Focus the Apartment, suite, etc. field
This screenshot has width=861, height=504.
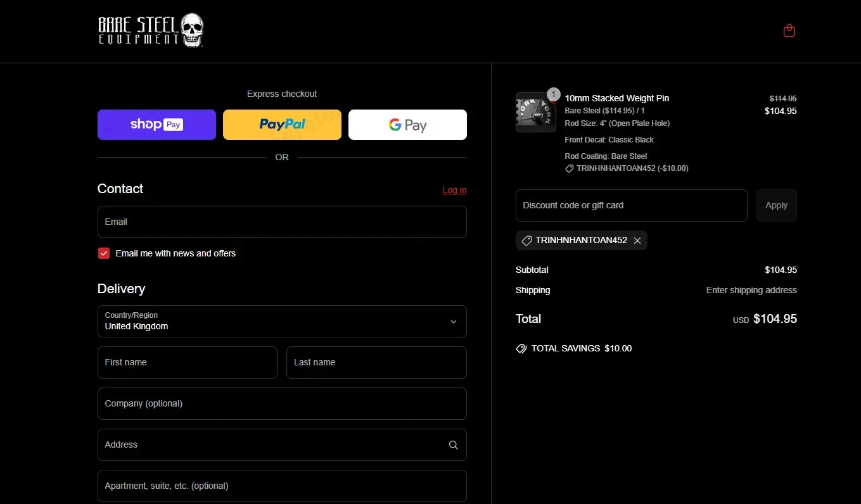(282, 486)
